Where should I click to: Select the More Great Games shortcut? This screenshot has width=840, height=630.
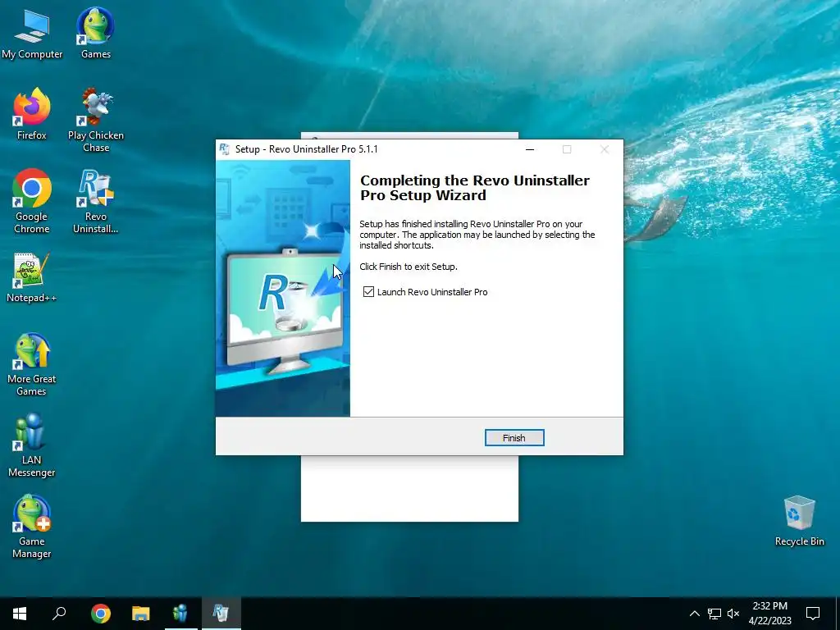(32, 364)
